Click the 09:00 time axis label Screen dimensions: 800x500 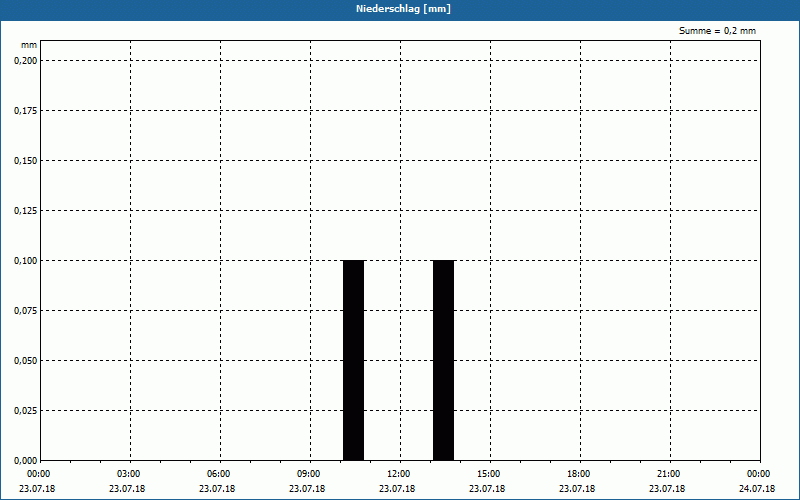coord(309,474)
